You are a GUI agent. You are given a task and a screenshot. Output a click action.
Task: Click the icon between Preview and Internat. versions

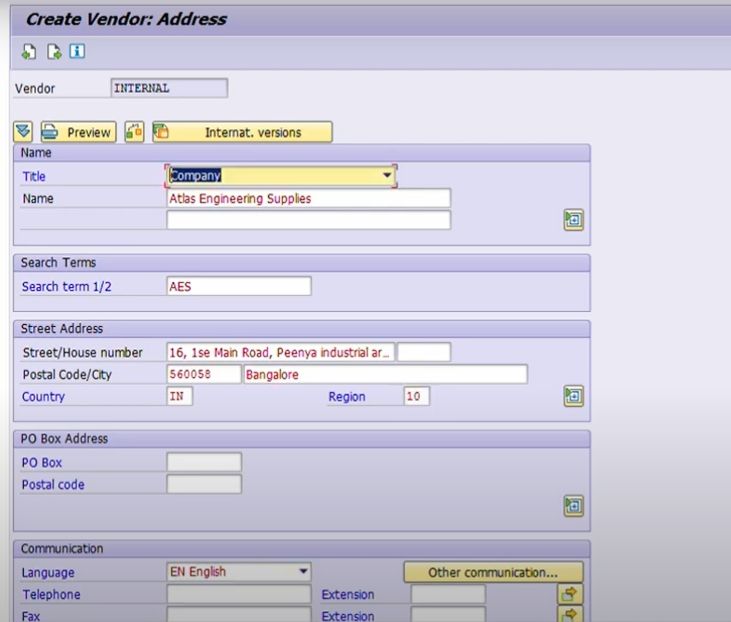click(x=134, y=132)
